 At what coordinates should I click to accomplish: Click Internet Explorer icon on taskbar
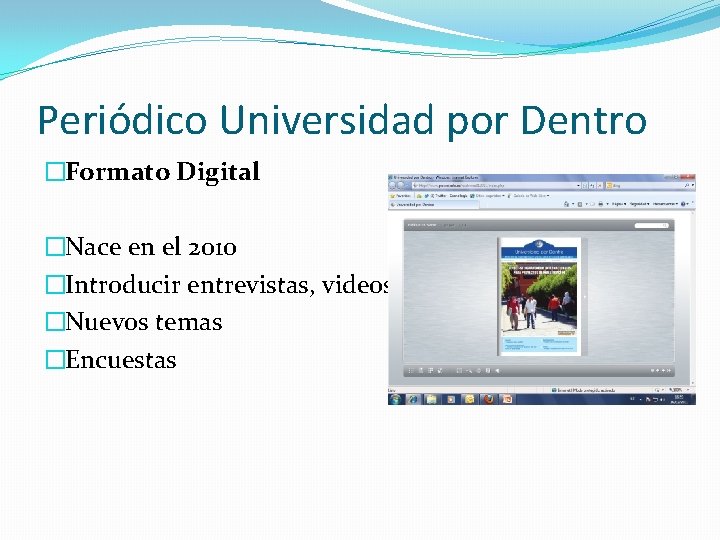(x=413, y=399)
